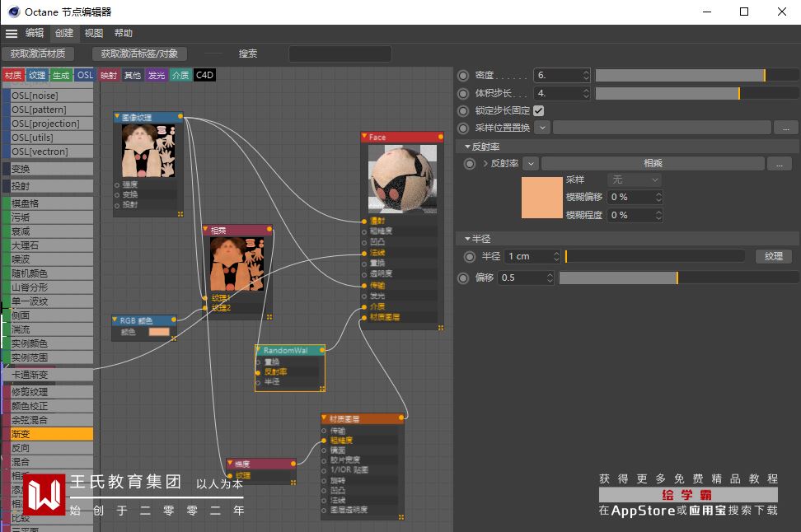
Task: Collapse the RandomWal node triangle
Action: 259,349
